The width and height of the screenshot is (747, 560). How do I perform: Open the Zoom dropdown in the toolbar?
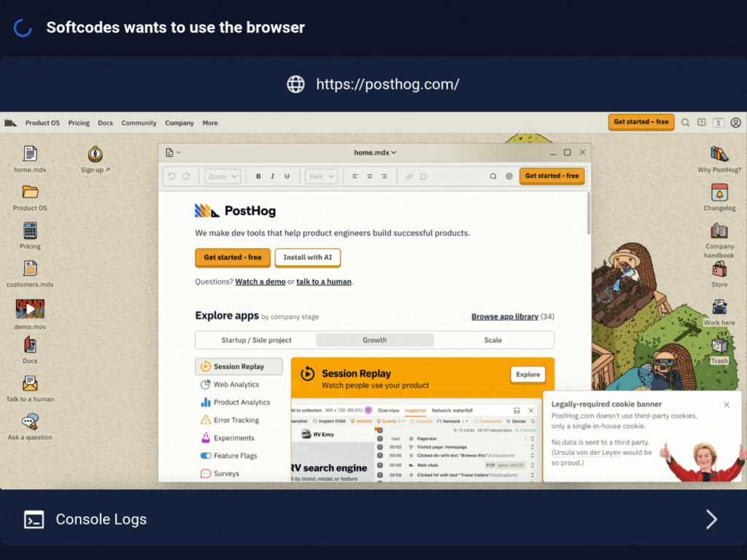tap(222, 176)
